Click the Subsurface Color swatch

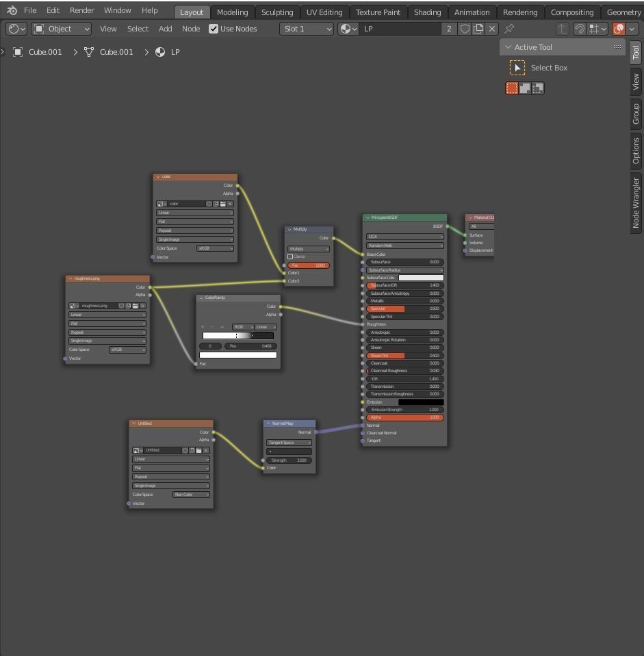tap(421, 278)
